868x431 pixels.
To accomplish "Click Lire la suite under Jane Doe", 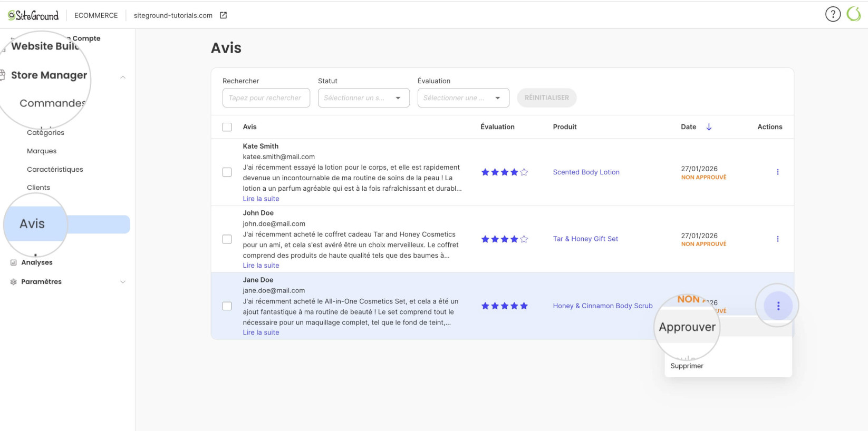I will click(261, 332).
